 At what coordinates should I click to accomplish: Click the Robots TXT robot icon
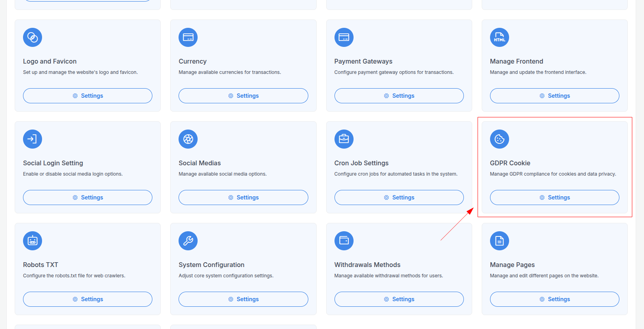[33, 241]
